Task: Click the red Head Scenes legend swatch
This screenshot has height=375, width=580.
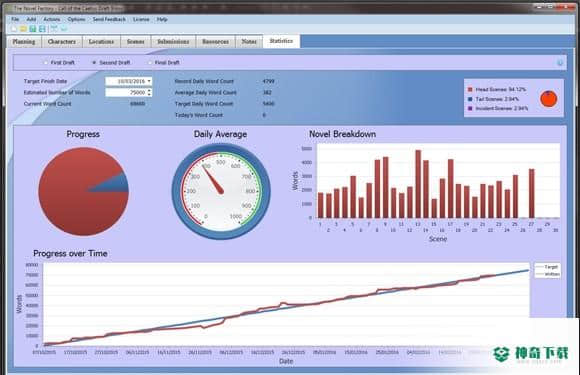Action: point(470,89)
